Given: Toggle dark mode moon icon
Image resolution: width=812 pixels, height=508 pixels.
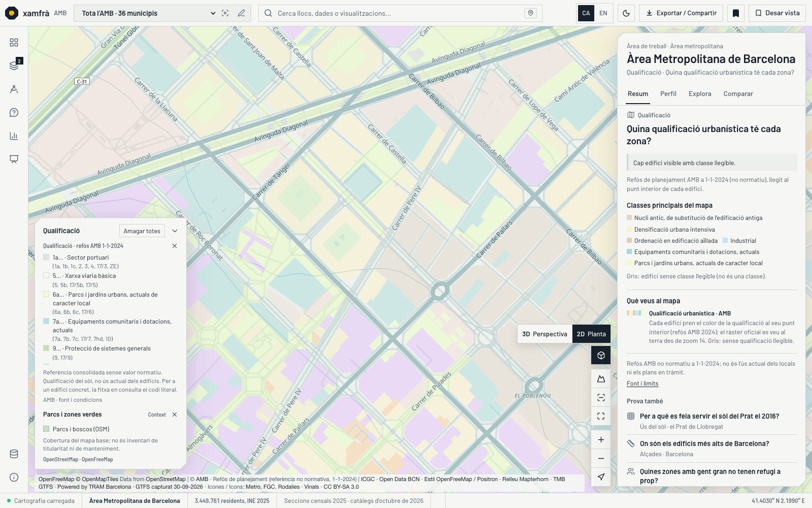Looking at the screenshot, I should [x=626, y=13].
